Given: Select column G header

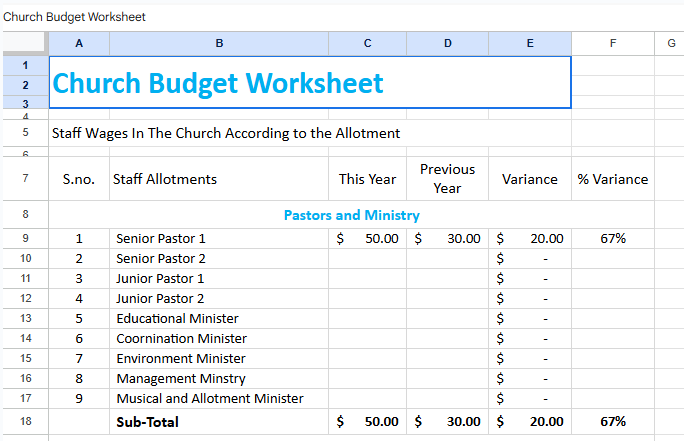Looking at the screenshot, I should (670, 43).
